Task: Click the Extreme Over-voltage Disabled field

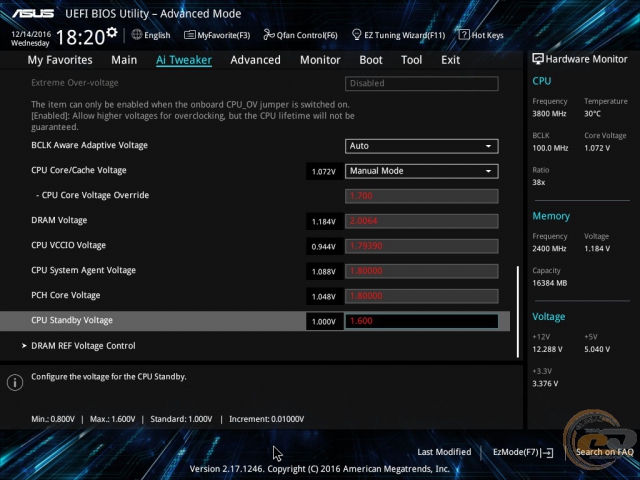Action: pyautogui.click(x=422, y=83)
